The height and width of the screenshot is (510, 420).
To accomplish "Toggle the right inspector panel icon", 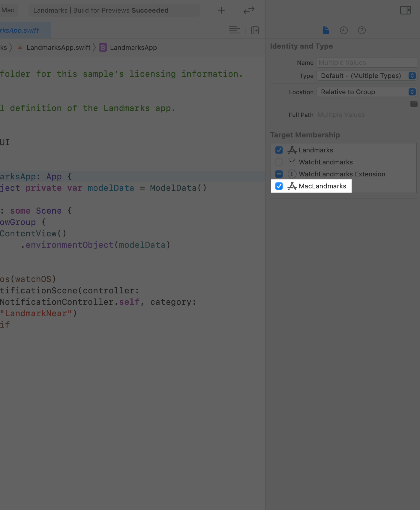I will (406, 10).
